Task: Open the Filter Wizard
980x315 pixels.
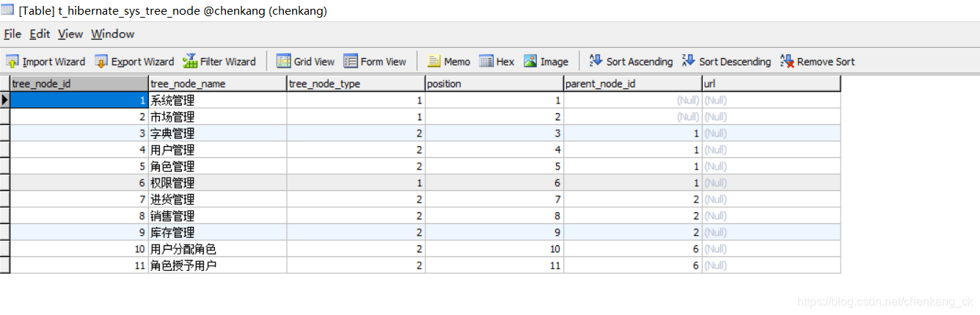Action: (x=219, y=62)
